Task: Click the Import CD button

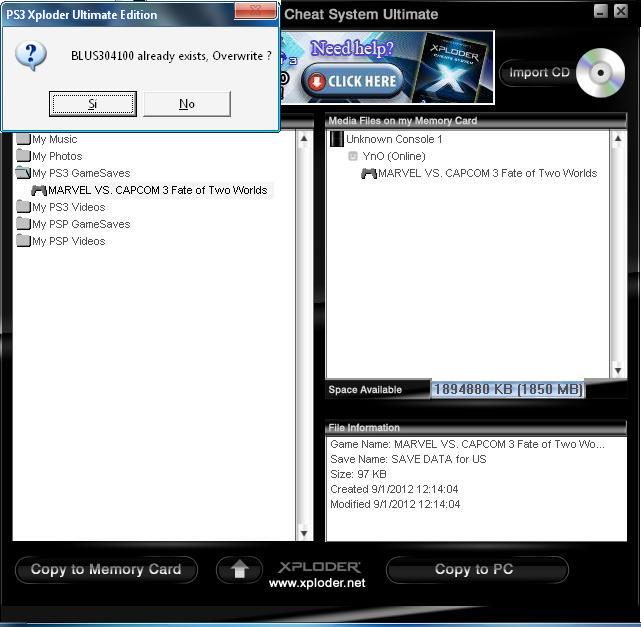Action: (539, 73)
